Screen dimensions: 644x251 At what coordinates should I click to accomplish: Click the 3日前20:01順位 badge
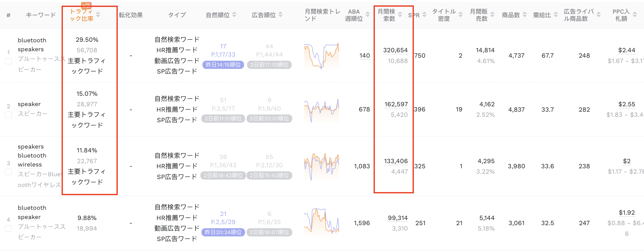269,119
